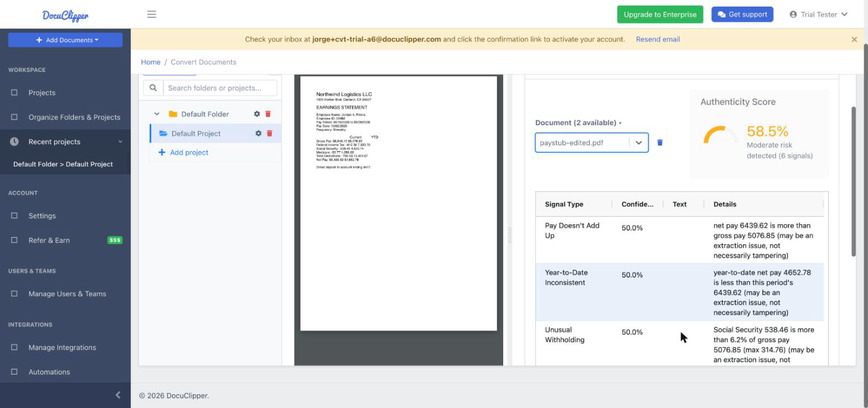Click the Signal Type column header
This screenshot has height=408, width=868.
coord(574,204)
